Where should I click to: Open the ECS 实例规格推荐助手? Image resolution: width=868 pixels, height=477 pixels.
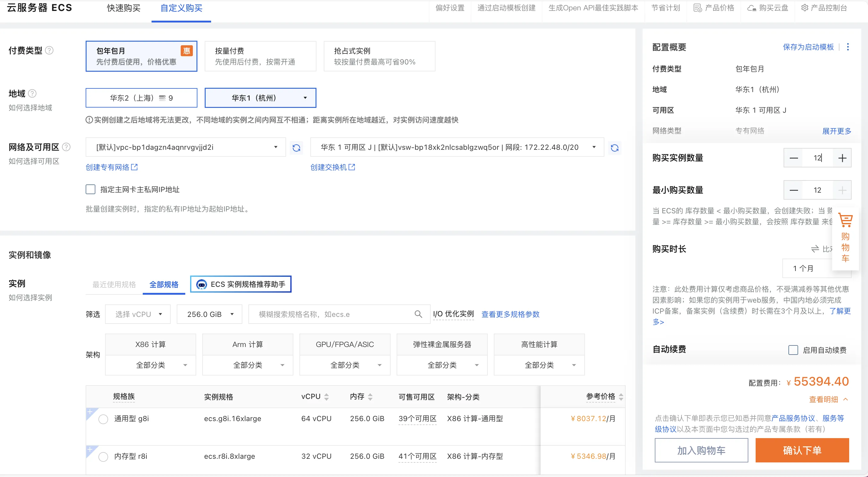coord(241,284)
